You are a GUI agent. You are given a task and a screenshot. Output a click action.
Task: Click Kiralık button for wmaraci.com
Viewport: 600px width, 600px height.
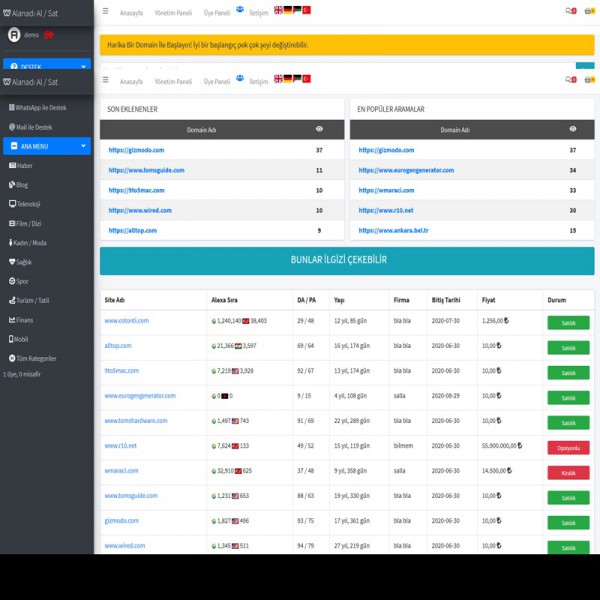click(568, 473)
